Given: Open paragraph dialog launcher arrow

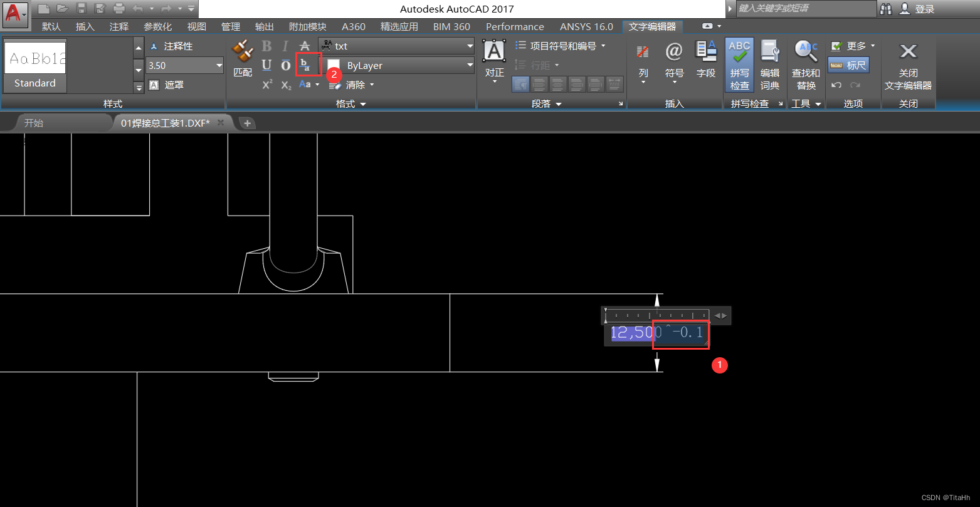Looking at the screenshot, I should coord(621,103).
